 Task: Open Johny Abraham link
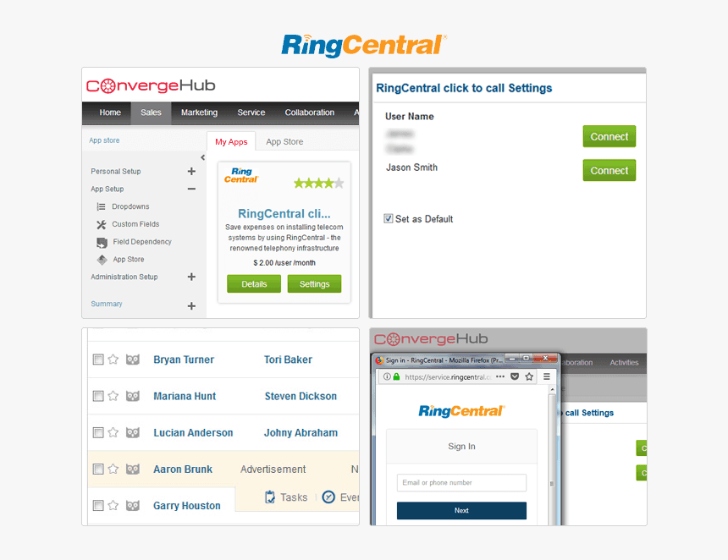(301, 433)
